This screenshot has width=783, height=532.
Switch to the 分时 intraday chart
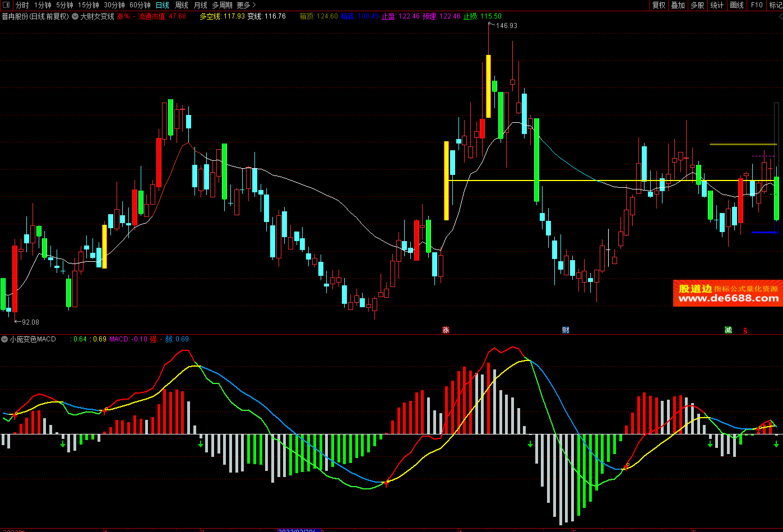pos(22,5)
